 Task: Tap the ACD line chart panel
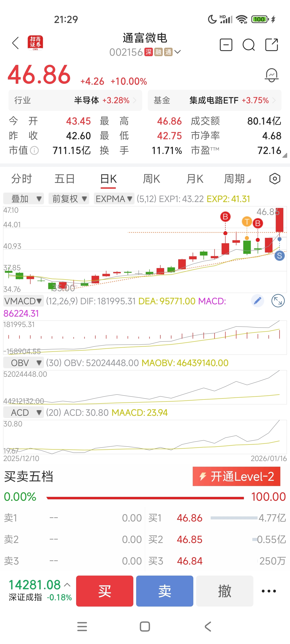click(145, 437)
